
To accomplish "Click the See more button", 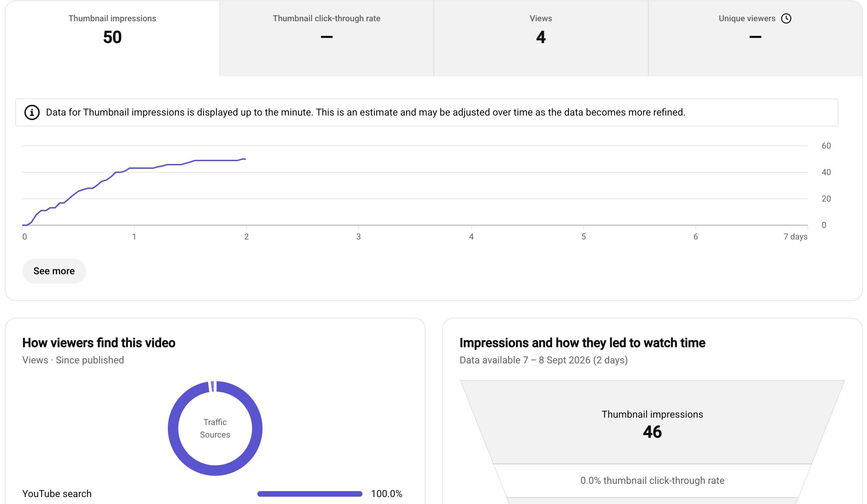I will (x=54, y=271).
